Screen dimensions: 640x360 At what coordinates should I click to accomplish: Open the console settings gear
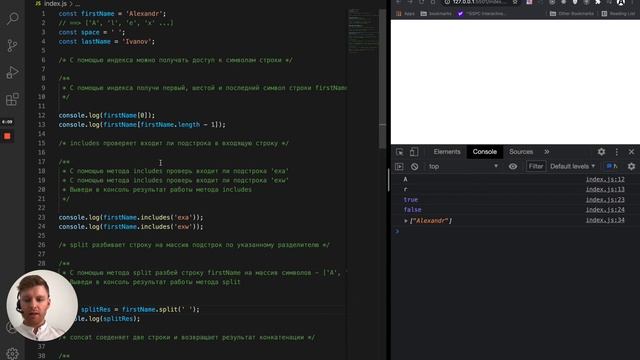coord(631,167)
